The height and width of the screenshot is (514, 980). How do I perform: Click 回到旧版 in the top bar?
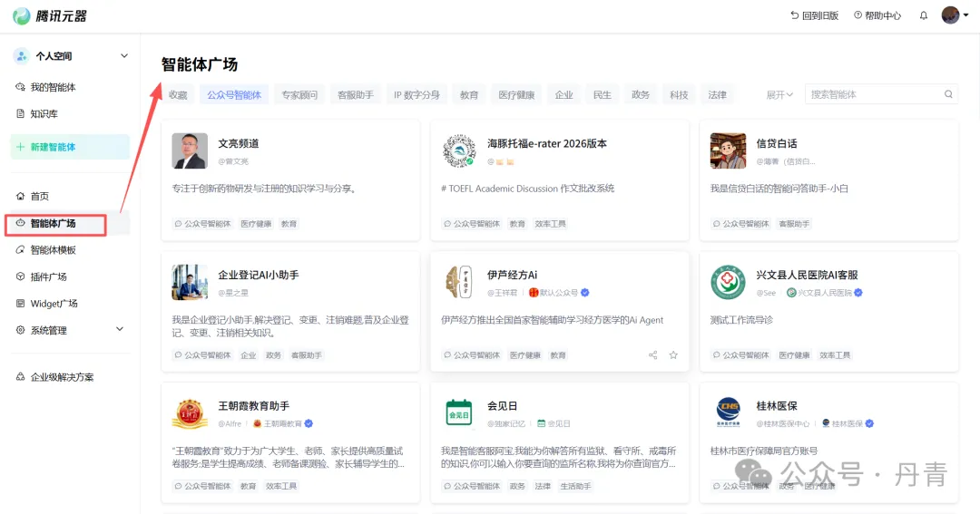[814, 15]
